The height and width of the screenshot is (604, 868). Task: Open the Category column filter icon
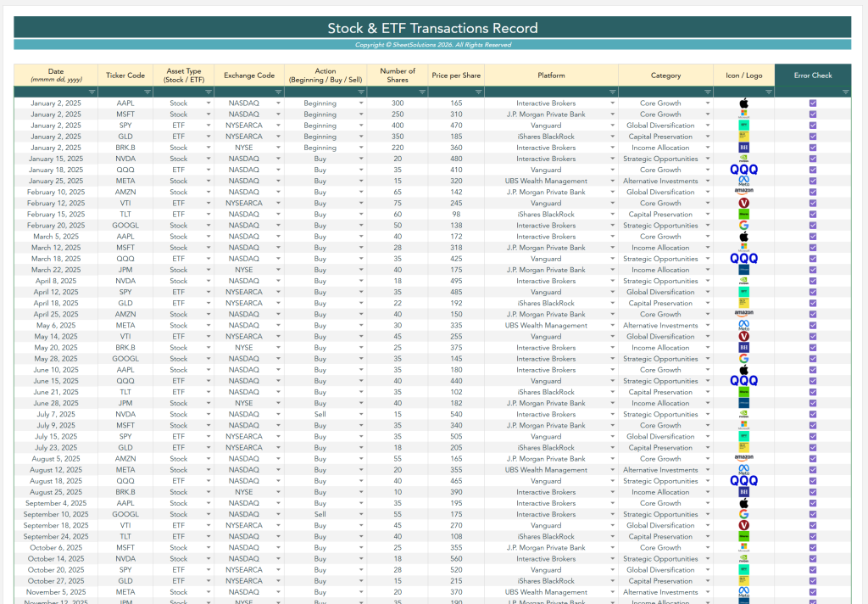coord(708,92)
